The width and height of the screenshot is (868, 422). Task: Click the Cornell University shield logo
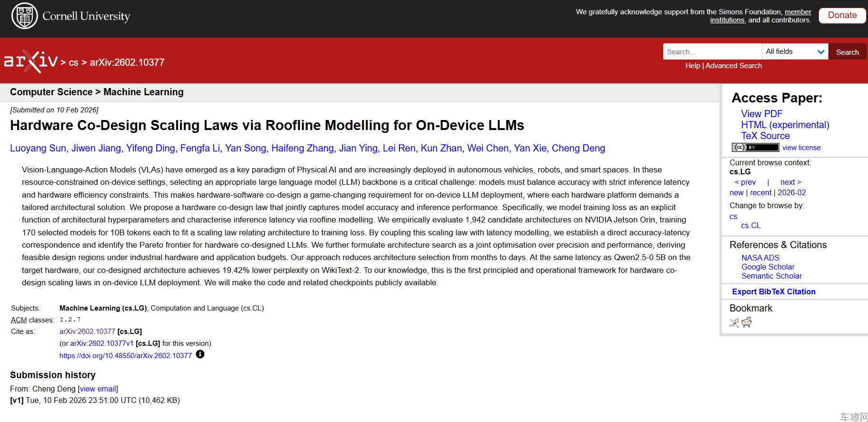(24, 16)
